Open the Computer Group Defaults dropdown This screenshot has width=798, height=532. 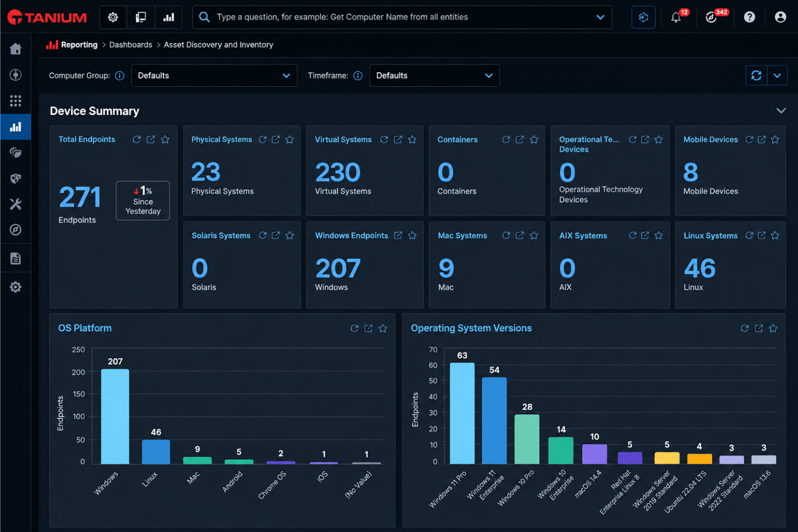pyautogui.click(x=214, y=75)
